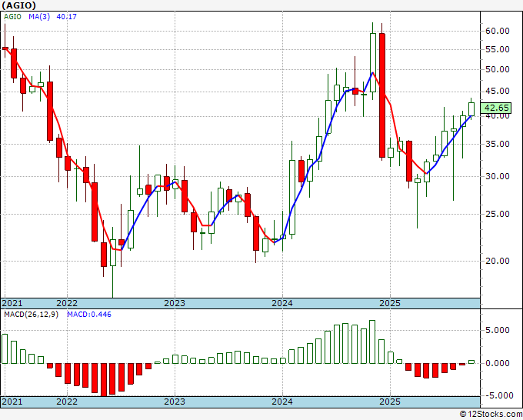Image resolution: width=523 pixels, height=420 pixels.
Task: Click the 2023 label on price timeline
Action: (x=175, y=303)
